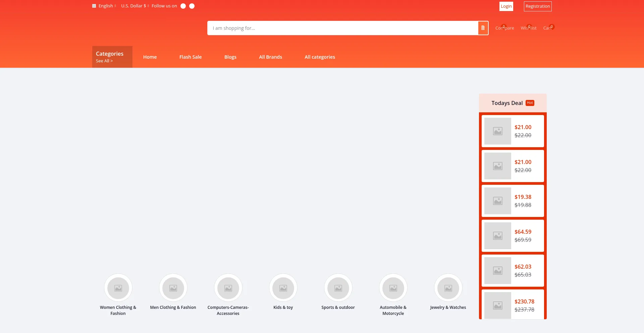
Task: Select the Computers-Cameras-Accessories category icon
Action: tap(228, 288)
